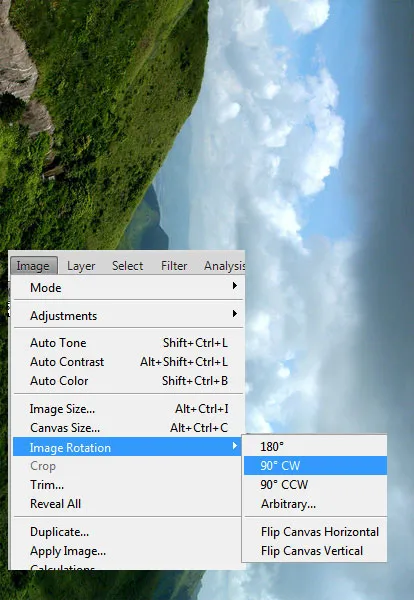Image resolution: width=414 pixels, height=600 pixels.
Task: Choose Trim... from Image menu
Action: (128, 485)
